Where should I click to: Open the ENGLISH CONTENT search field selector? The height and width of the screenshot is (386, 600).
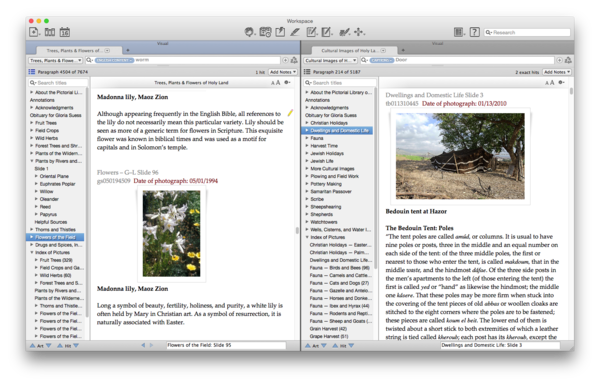click(x=114, y=60)
